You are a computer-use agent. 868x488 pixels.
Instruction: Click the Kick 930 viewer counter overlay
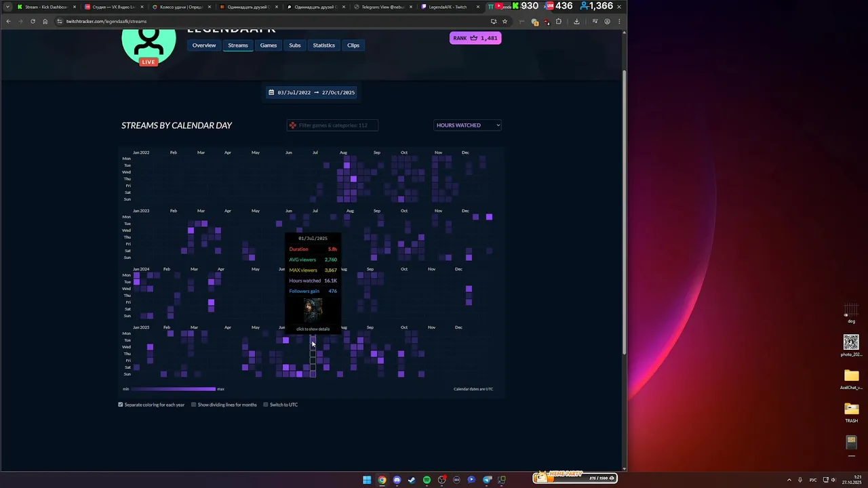point(526,6)
